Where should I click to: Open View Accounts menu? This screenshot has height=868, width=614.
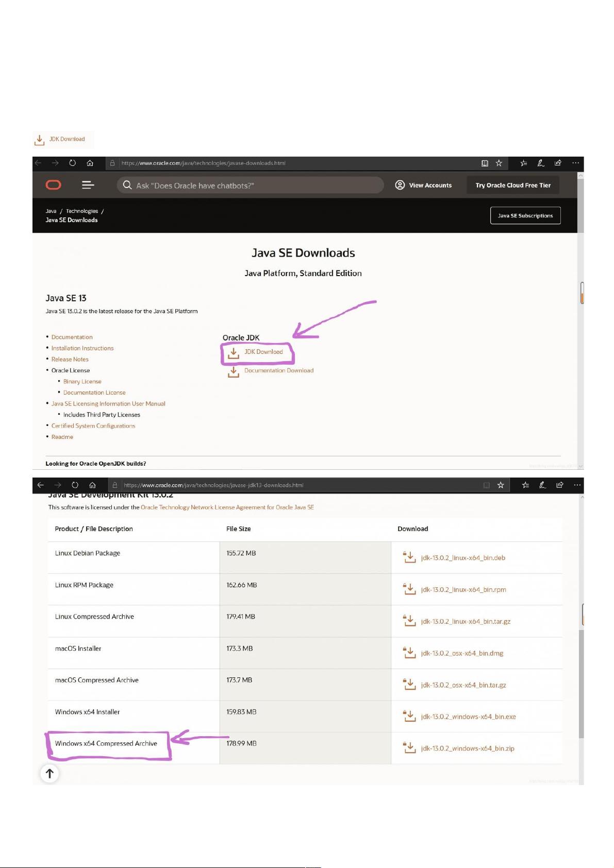[423, 185]
